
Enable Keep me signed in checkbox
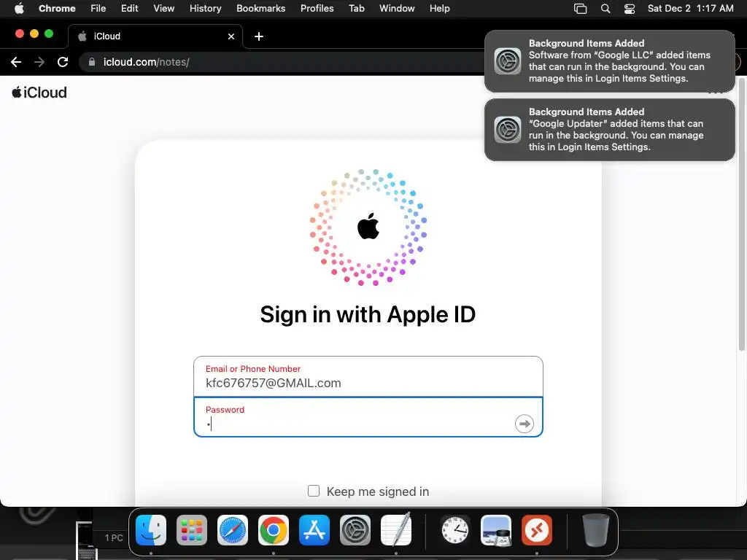314,491
